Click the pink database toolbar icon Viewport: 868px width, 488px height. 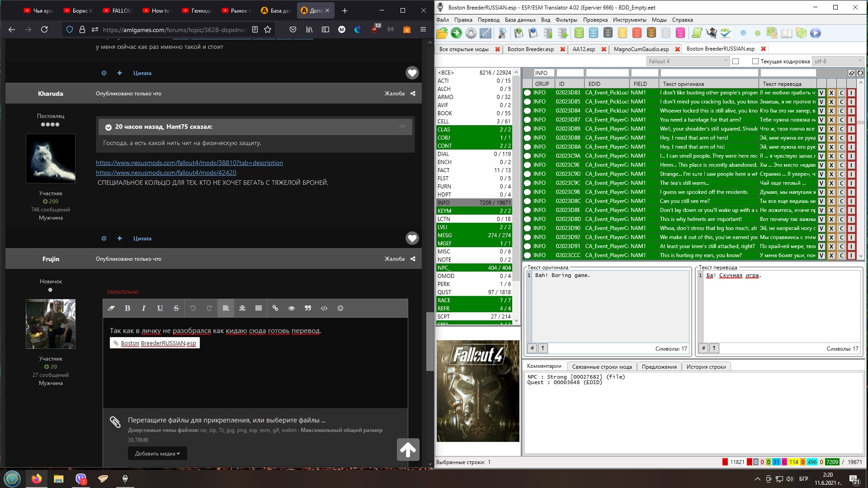coord(680,33)
